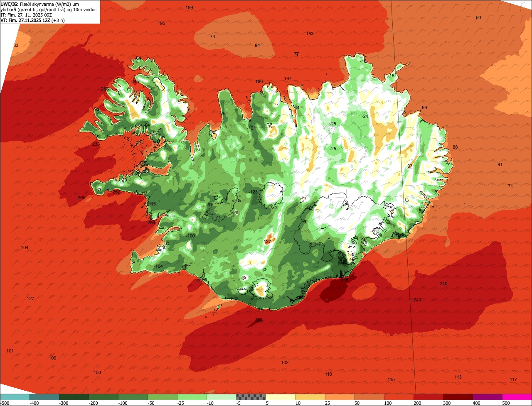Click the map value '113'
Image resolution: width=532 pixels, height=406 pixels.
[x=458, y=377]
